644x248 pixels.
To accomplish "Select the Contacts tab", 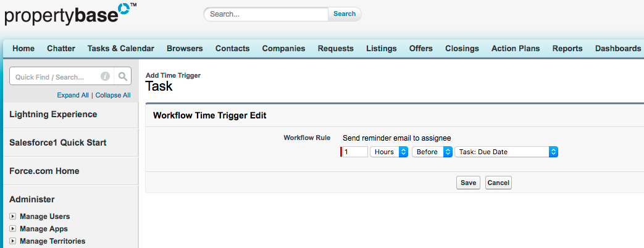I will click(232, 49).
